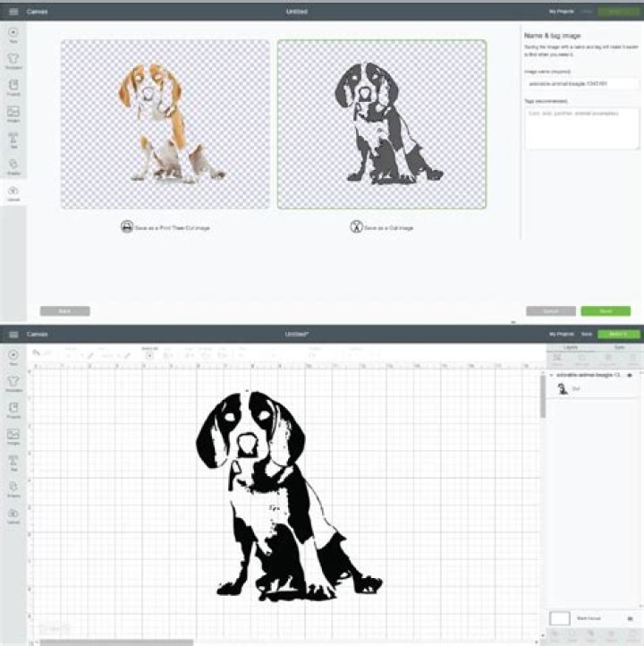Open Templates in lower canvas sidebar
Screen dimensions: 644x646
[x=13, y=384]
